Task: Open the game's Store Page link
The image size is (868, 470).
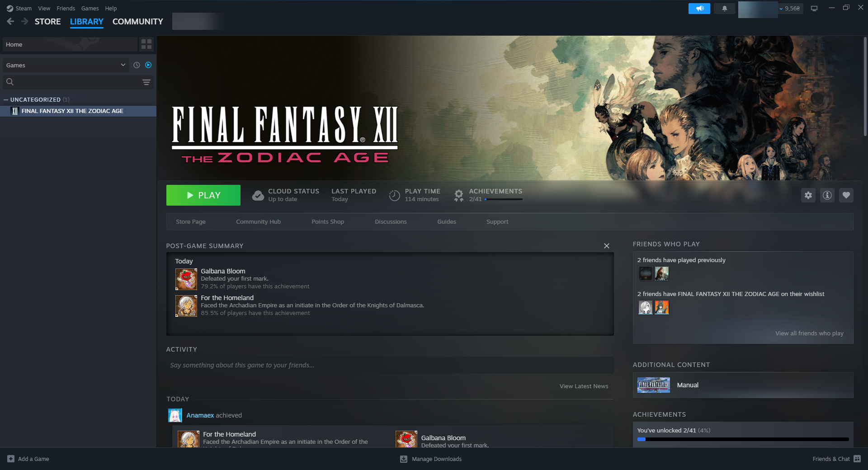Action: [x=191, y=222]
